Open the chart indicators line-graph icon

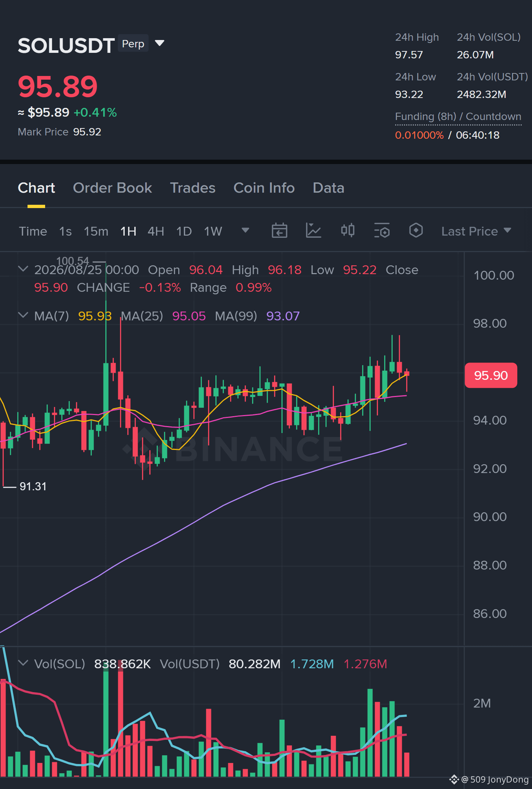pos(313,231)
